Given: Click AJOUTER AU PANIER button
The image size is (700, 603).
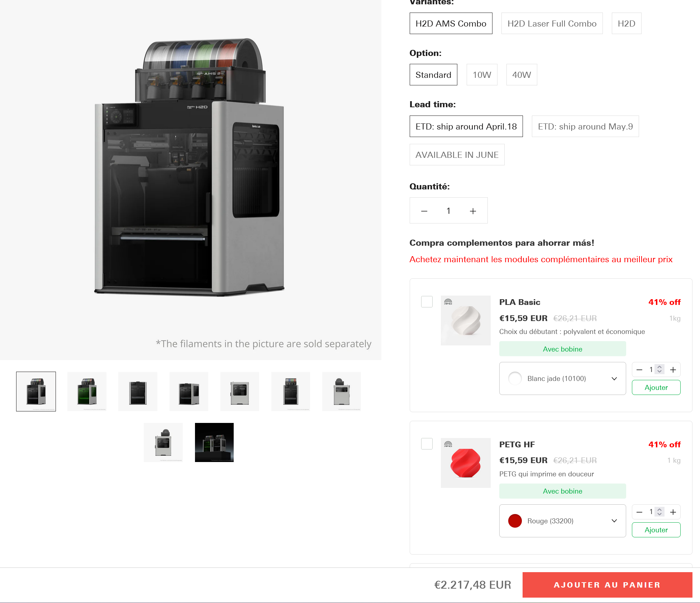Looking at the screenshot, I should [x=607, y=585].
